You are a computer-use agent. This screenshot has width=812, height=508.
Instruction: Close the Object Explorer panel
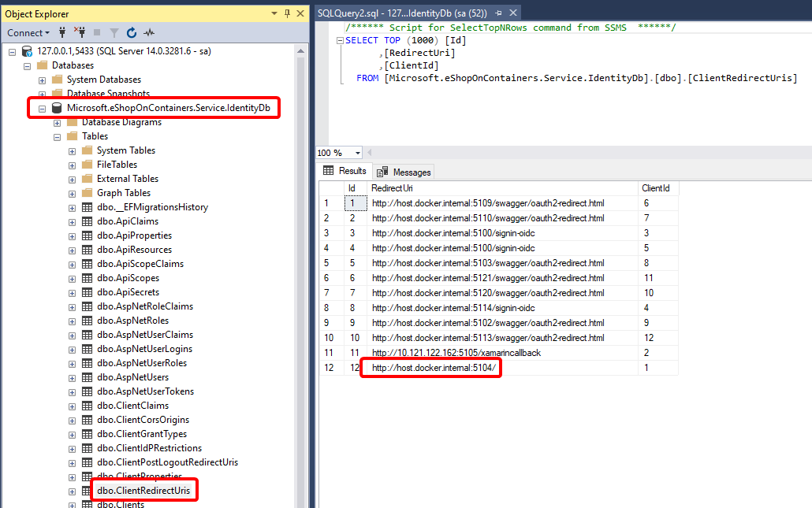[x=300, y=13]
